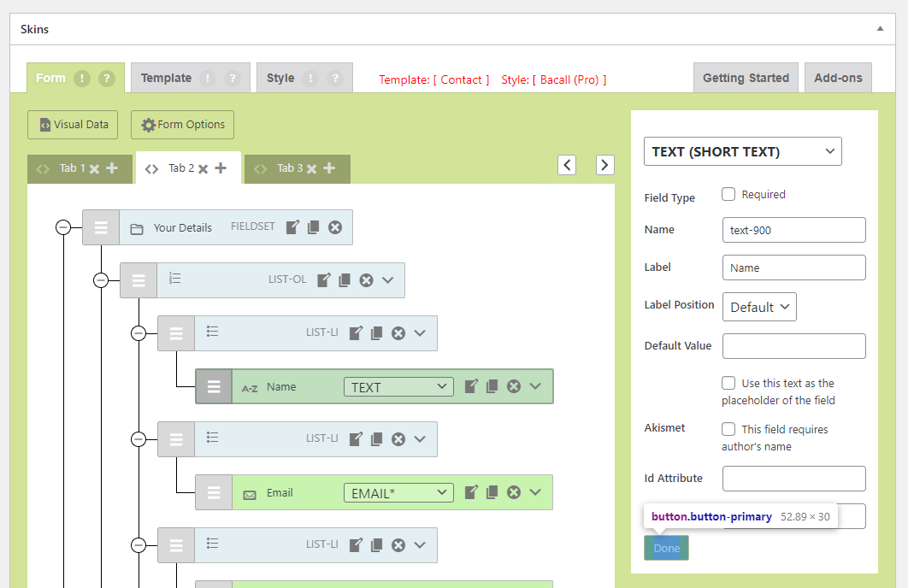Open the Label Position dropdown
908x588 pixels.
coord(759,307)
